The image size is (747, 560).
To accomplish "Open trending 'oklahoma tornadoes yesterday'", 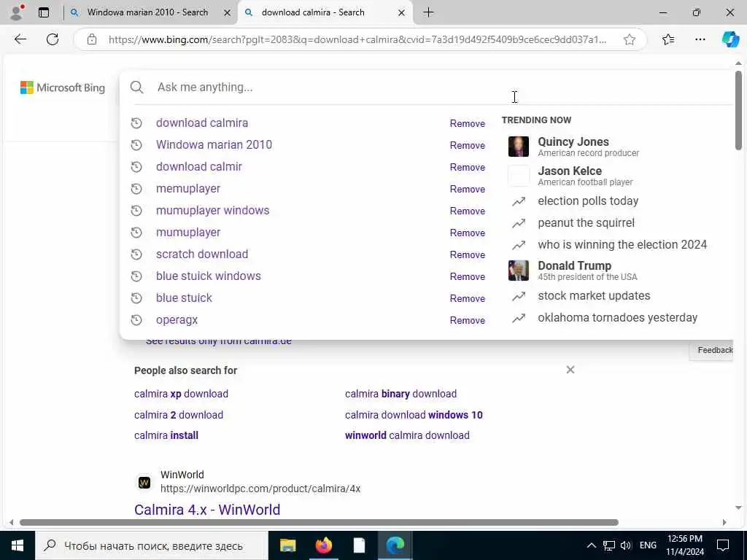I will pyautogui.click(x=617, y=318).
